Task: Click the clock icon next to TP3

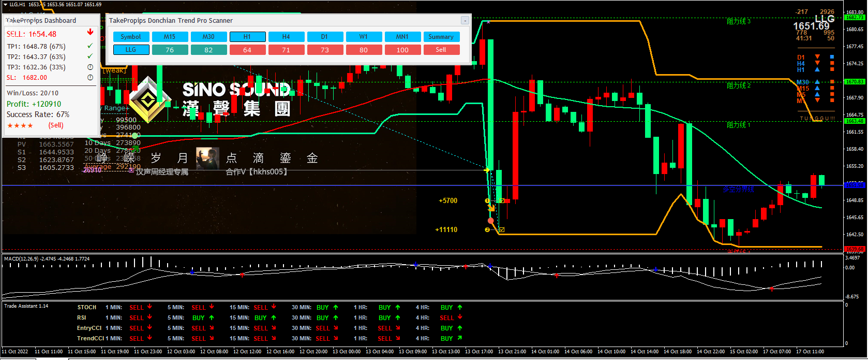Action: (x=90, y=67)
